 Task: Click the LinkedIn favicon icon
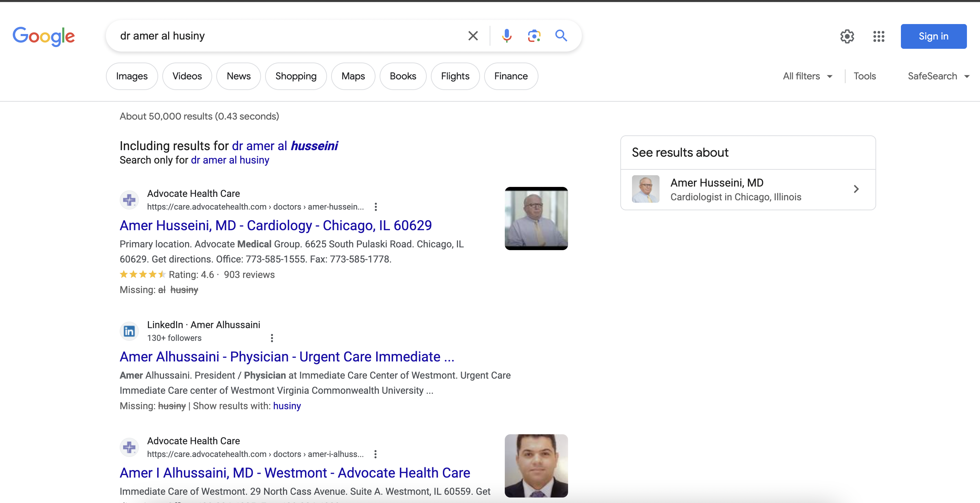click(129, 331)
